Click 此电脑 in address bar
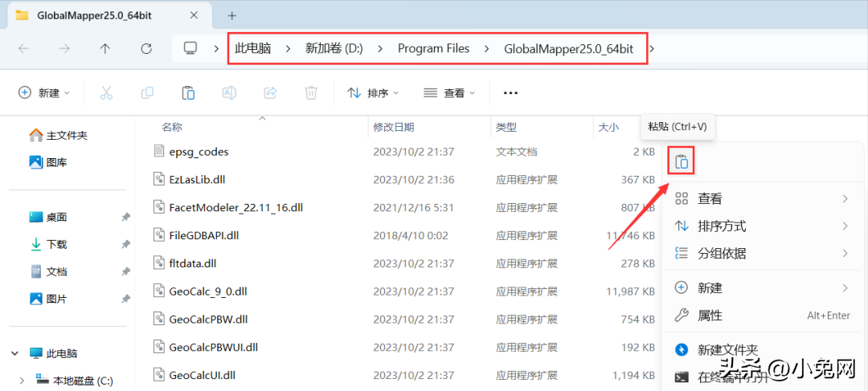This screenshot has height=391, width=868. tap(252, 49)
